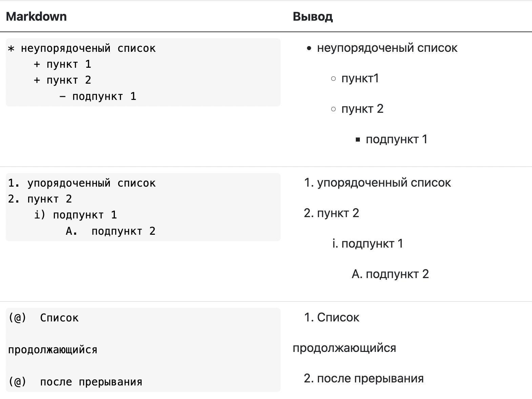Click the code line "(@) Список"
The image size is (532, 399).
coord(43,318)
